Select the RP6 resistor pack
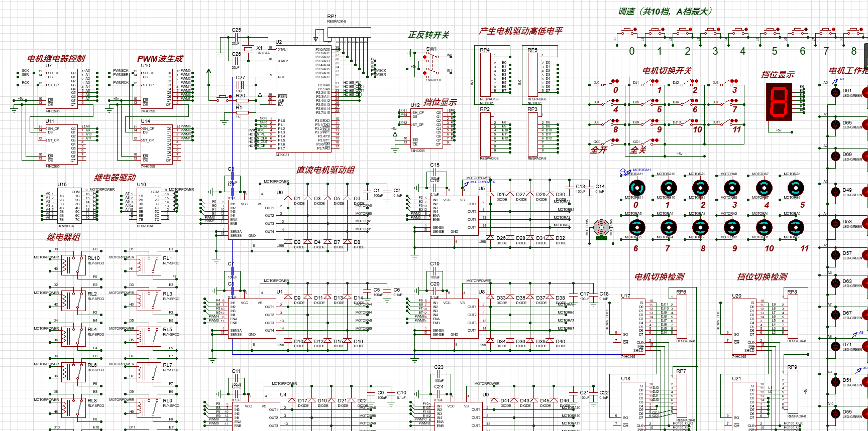868x431 pixels. tap(682, 317)
